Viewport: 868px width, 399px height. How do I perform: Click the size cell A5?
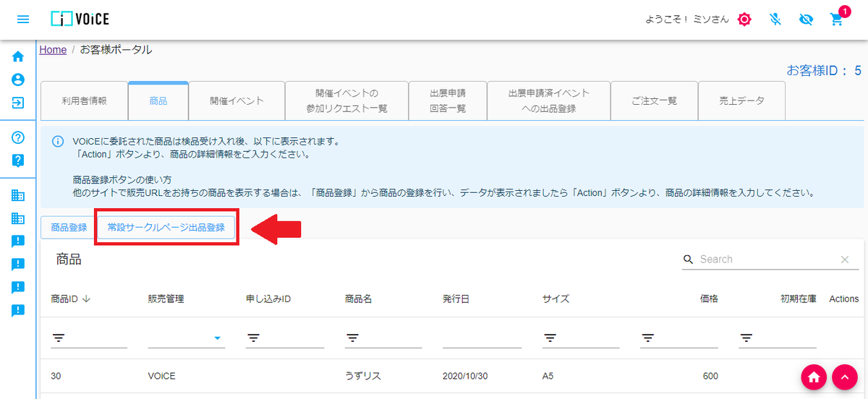pyautogui.click(x=548, y=377)
